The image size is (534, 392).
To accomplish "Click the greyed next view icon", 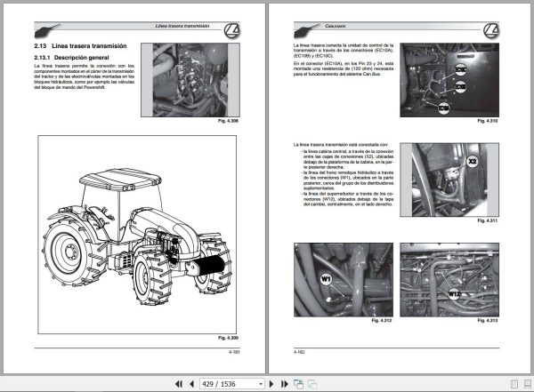I will [x=312, y=384].
